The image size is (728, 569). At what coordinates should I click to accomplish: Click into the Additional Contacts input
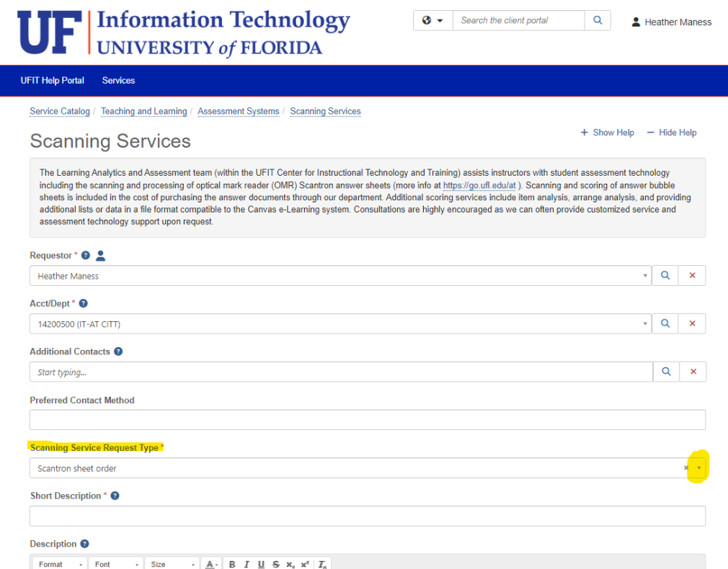tap(341, 372)
